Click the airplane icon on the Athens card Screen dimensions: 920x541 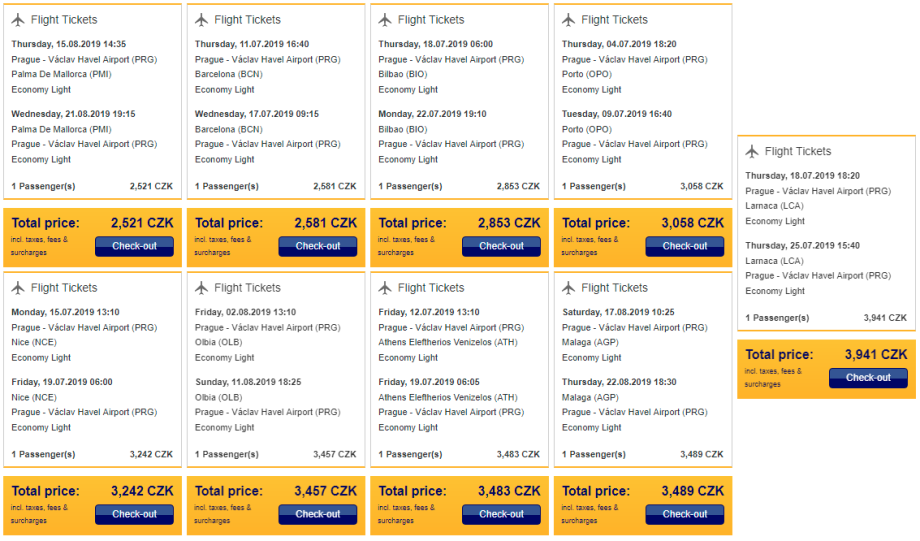(x=385, y=288)
